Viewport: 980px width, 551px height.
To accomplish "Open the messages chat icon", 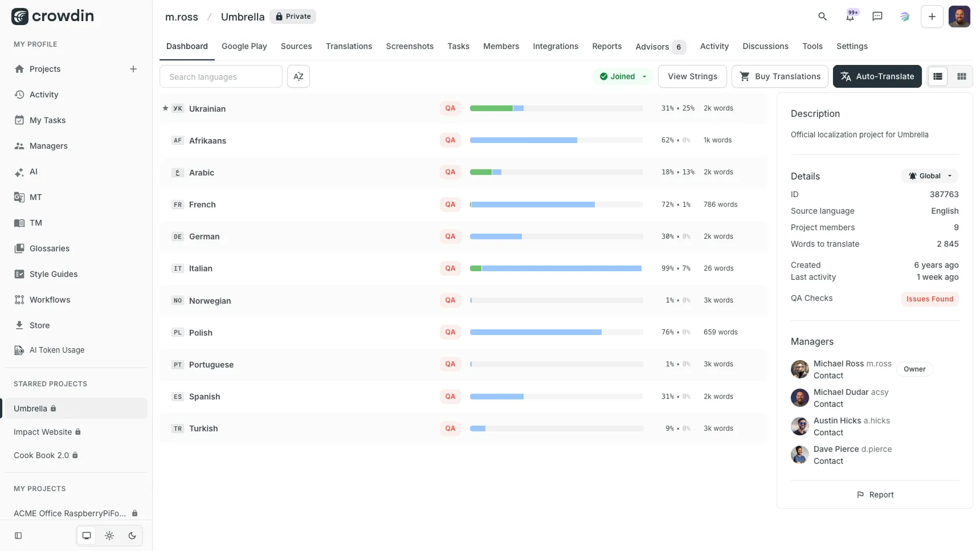I will pos(877,17).
